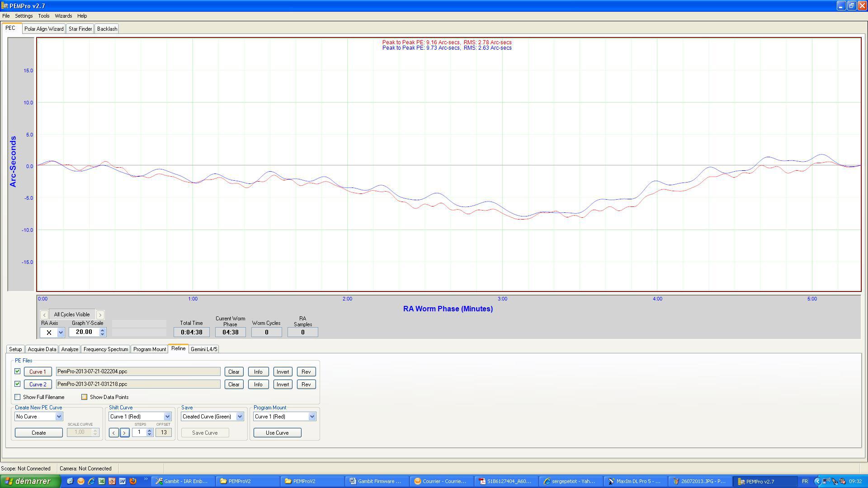Open the Wizards menu
Image resolution: width=868 pixels, height=488 pixels.
click(63, 16)
